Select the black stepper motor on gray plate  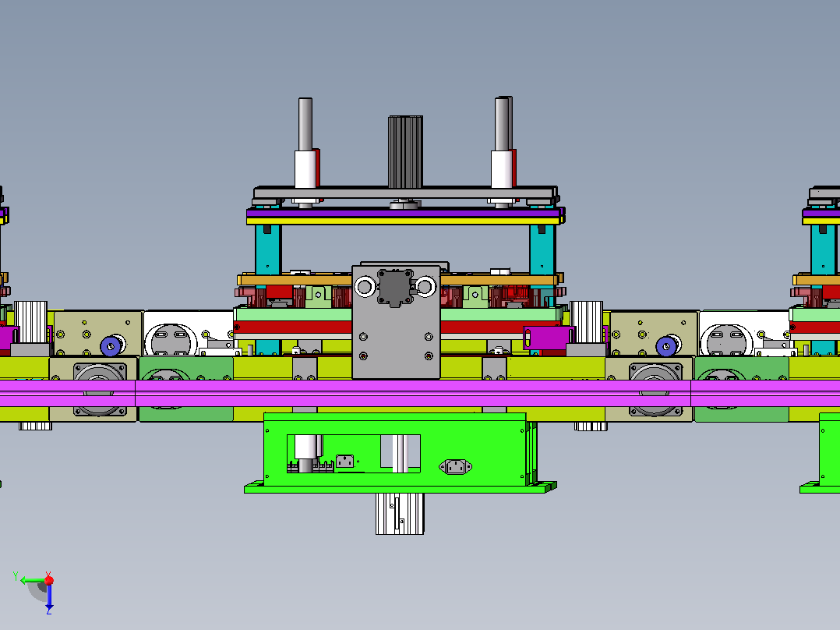click(395, 288)
